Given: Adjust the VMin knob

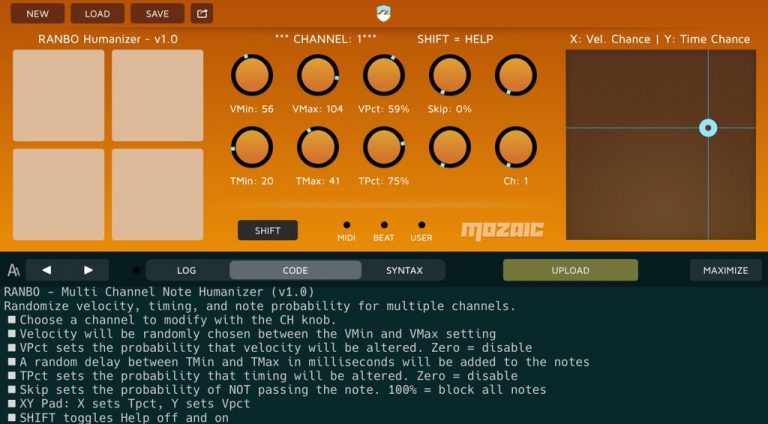Looking at the screenshot, I should pos(252,75).
